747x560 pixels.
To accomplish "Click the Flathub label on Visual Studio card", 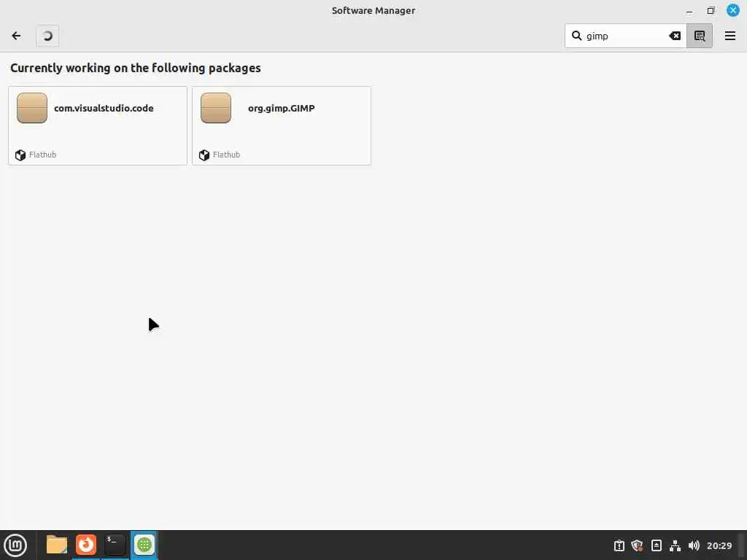I will tap(42, 155).
